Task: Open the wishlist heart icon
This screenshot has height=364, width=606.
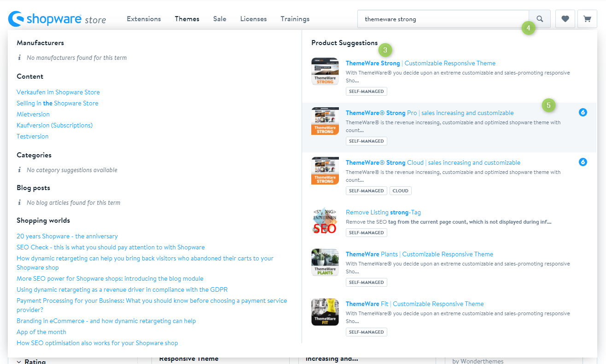Action: (x=565, y=19)
